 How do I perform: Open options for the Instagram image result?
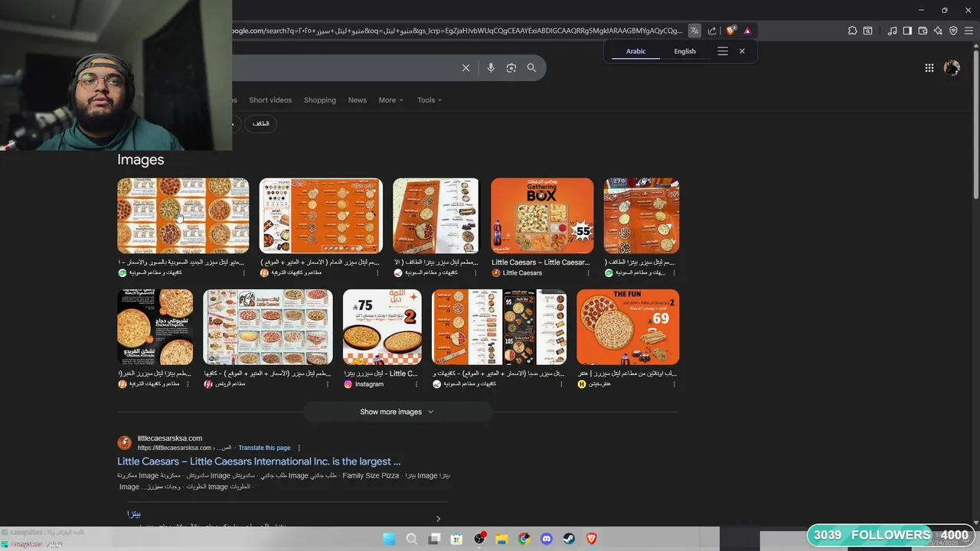[417, 384]
